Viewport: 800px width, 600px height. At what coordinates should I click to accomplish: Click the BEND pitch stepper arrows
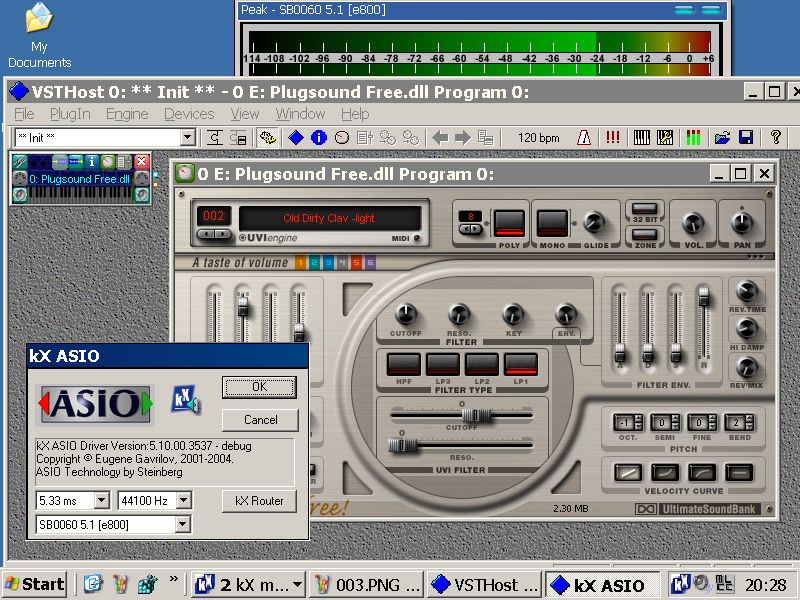point(749,422)
